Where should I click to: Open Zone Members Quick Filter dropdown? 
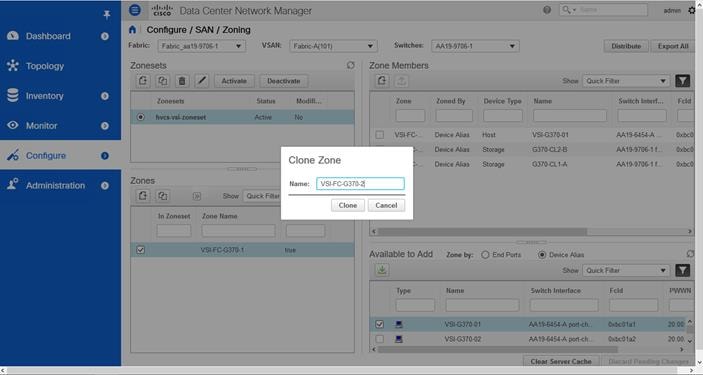pos(626,81)
